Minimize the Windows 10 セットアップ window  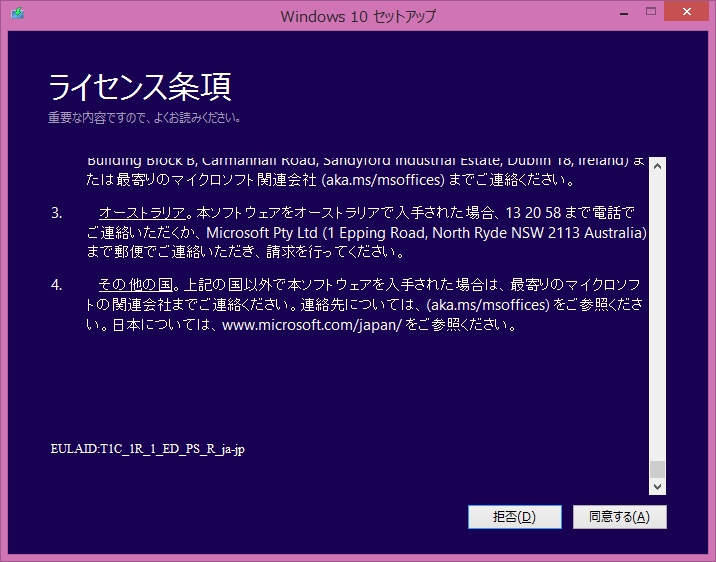pyautogui.click(x=624, y=12)
